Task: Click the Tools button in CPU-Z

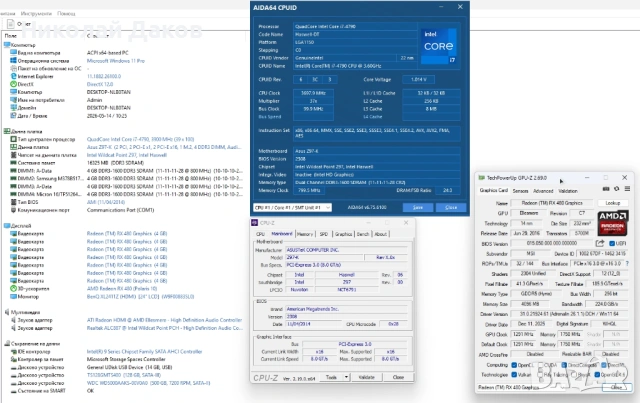Action: click(x=331, y=377)
